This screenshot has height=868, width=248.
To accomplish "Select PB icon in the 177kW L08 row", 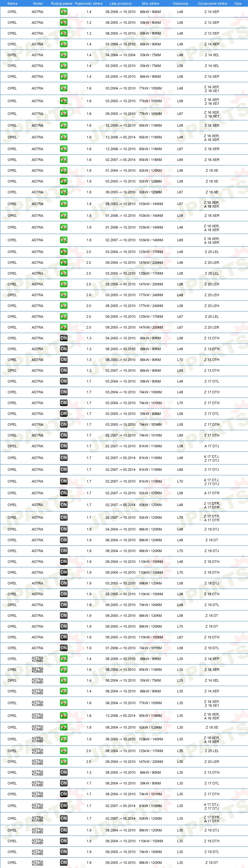I will pos(63,306).
